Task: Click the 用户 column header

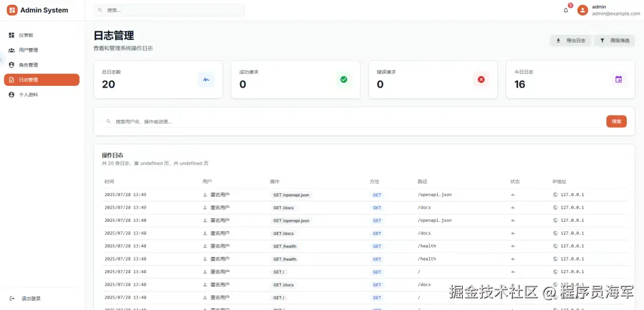Action: [207, 181]
